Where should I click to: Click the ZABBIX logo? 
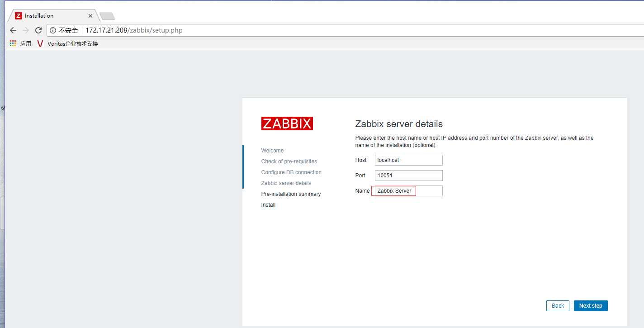point(287,124)
